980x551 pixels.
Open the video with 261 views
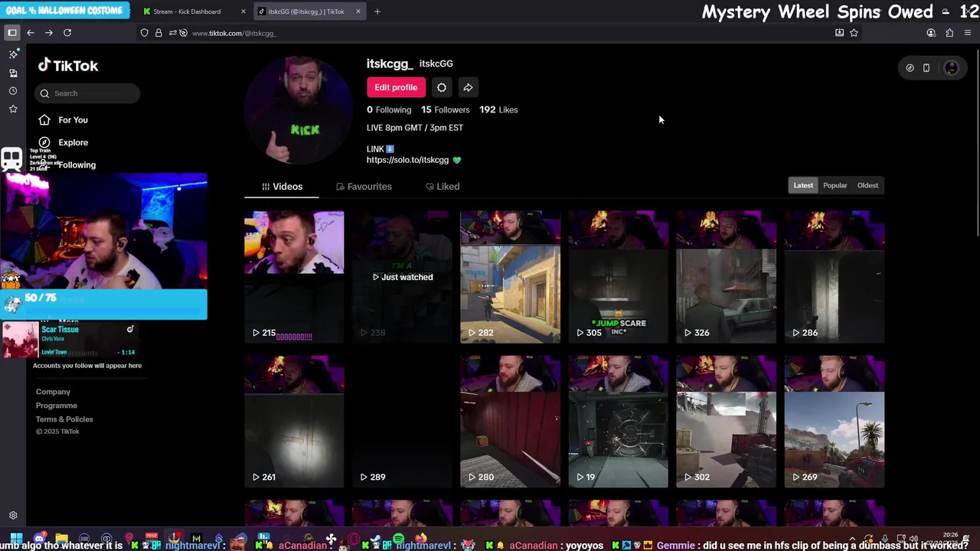coord(294,422)
